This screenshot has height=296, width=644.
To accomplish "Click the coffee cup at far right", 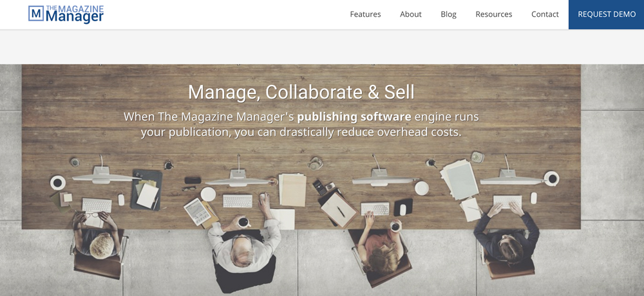I will tap(552, 179).
